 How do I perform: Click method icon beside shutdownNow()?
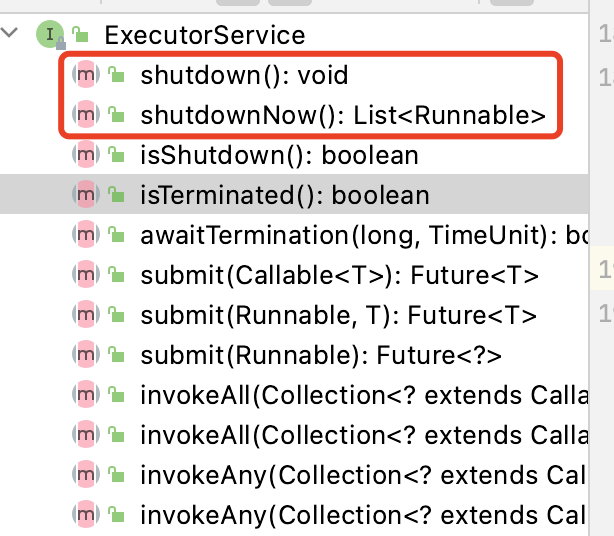point(86,115)
